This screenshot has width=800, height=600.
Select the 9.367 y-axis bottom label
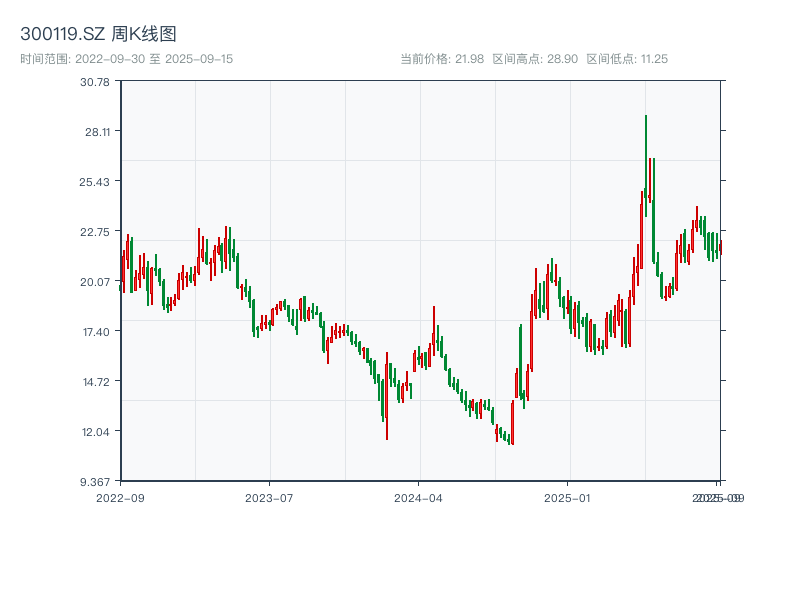pyautogui.click(x=95, y=481)
